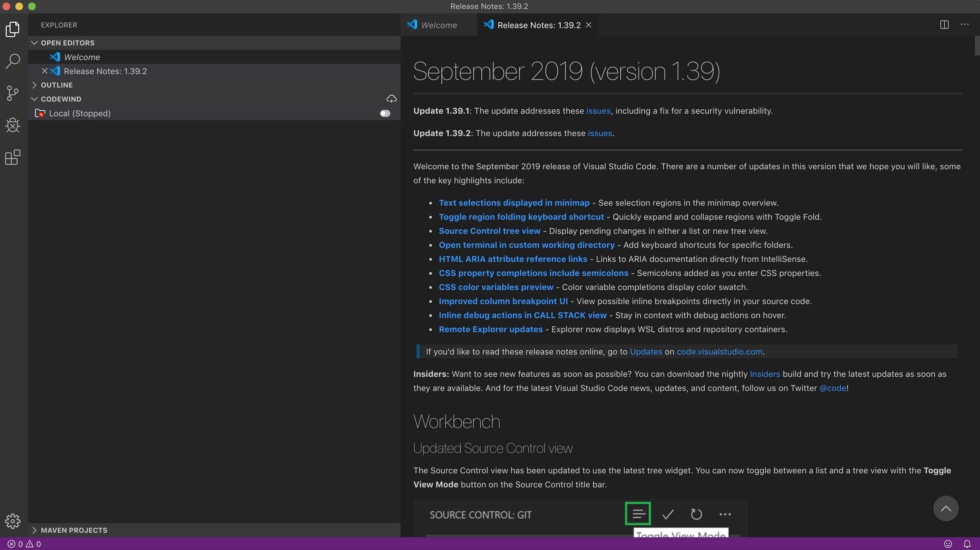Screen dimensions: 980x550
Task: Enable the Local (Stopped) project toggle
Action: 384,113
